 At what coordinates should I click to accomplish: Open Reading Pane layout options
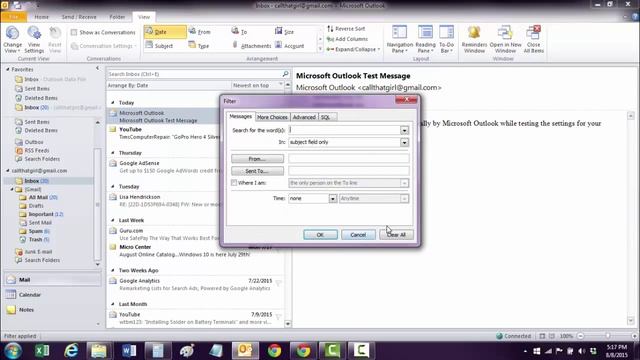(x=425, y=39)
